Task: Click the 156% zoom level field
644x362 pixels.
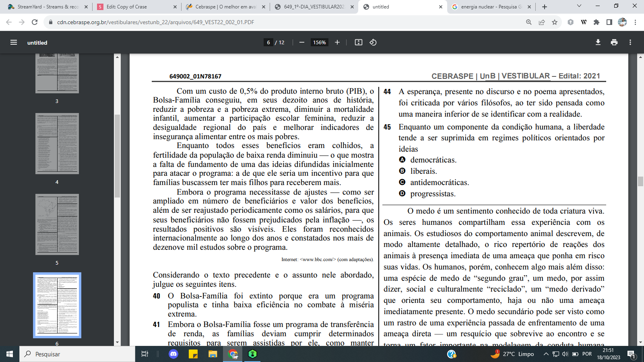Action: click(320, 42)
